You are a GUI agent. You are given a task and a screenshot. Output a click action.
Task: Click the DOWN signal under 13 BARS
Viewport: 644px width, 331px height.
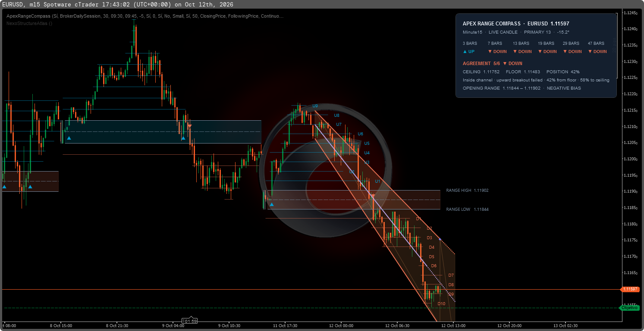pos(522,52)
